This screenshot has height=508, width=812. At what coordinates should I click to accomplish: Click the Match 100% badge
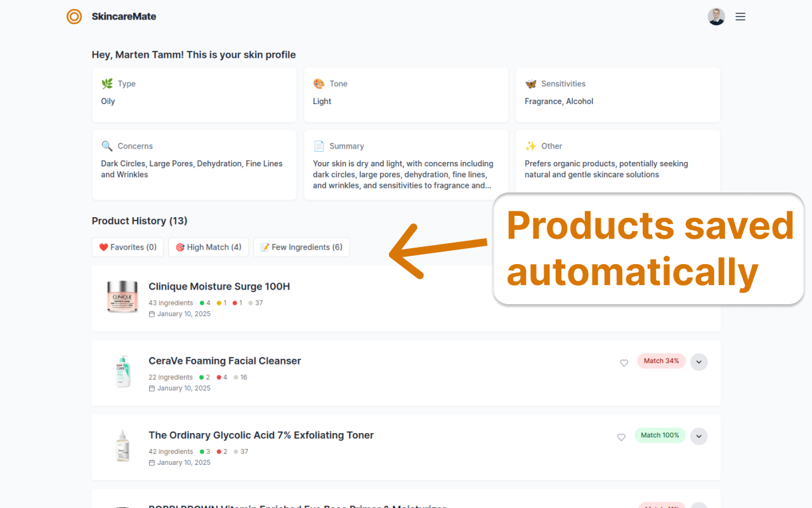point(660,435)
